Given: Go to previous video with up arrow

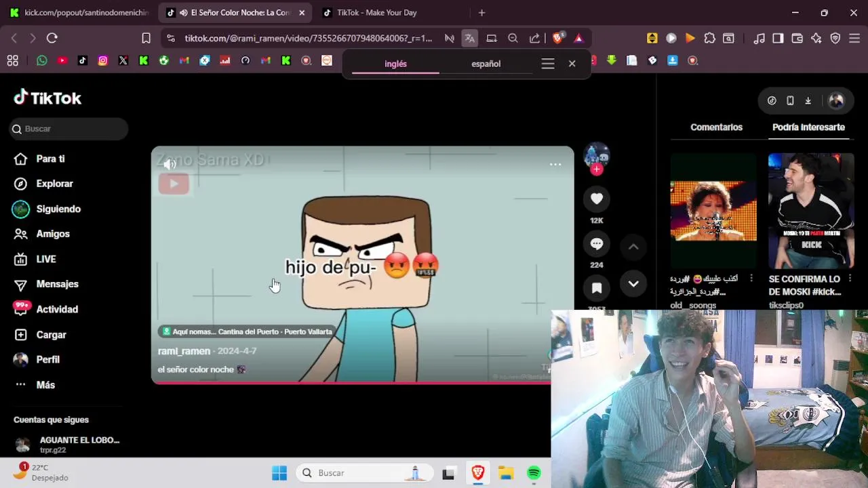Looking at the screenshot, I should pyautogui.click(x=633, y=247).
